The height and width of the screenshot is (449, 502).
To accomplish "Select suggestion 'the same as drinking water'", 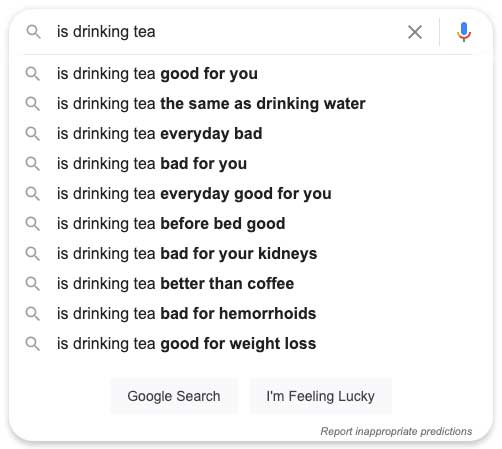I will [x=248, y=104].
